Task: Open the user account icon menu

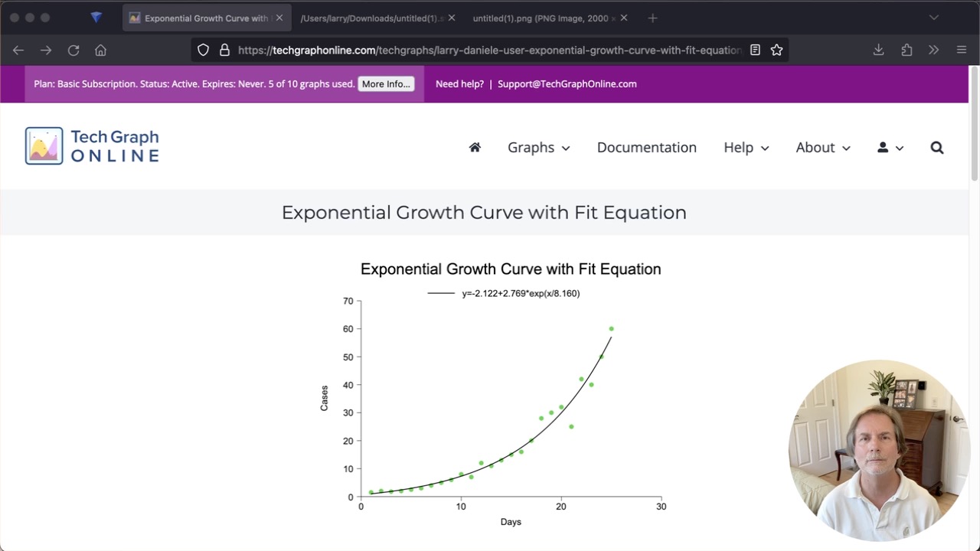Action: [890, 148]
